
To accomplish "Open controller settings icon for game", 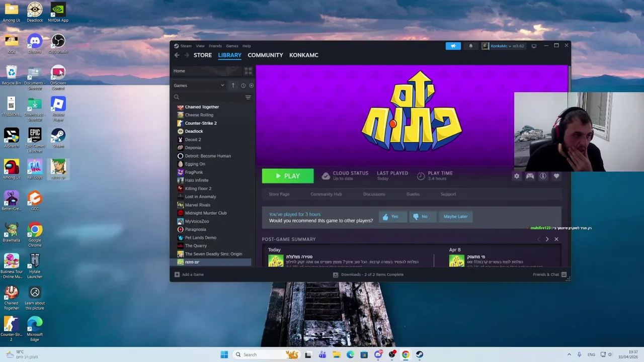I will point(530,176).
